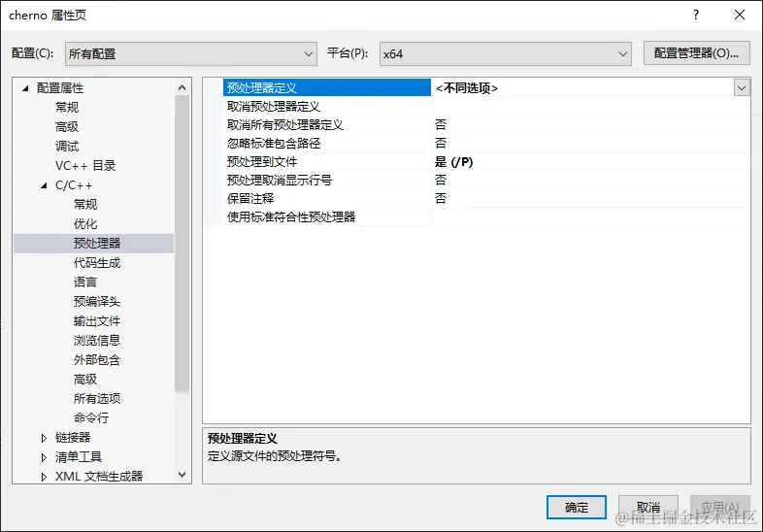
Task: Collapse the 配置属性 tree node
Action: [x=25, y=88]
